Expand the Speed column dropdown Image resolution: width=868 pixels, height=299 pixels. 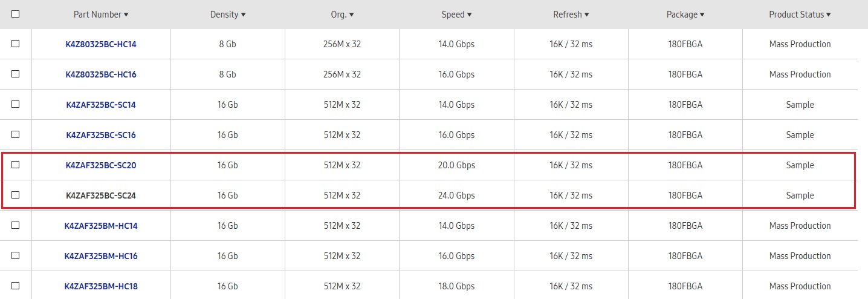pos(456,15)
